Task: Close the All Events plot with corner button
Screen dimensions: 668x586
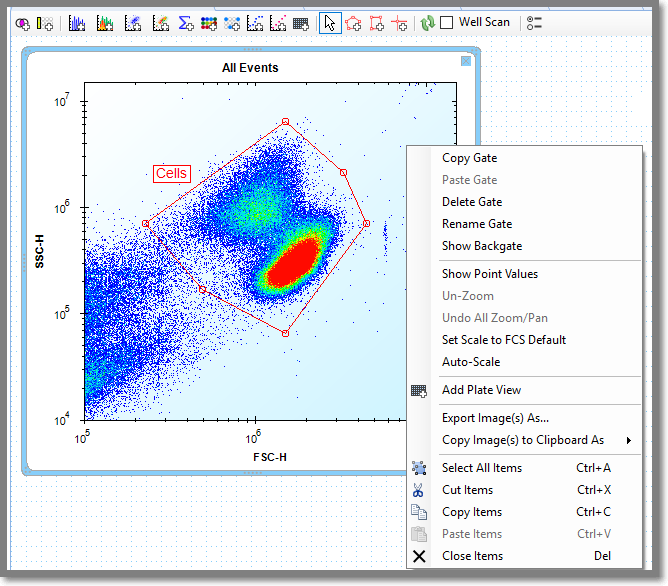Action: click(x=466, y=62)
